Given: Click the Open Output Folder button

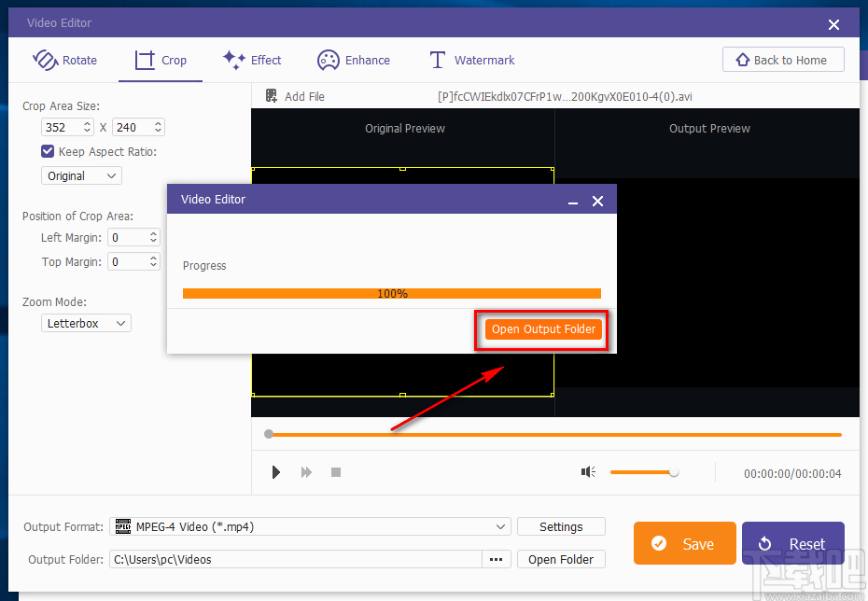Looking at the screenshot, I should point(543,329).
